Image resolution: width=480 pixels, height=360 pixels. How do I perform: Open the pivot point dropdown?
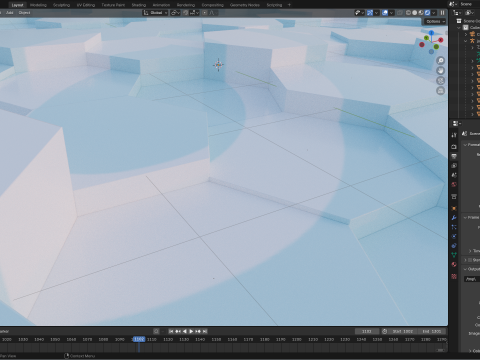click(x=175, y=13)
